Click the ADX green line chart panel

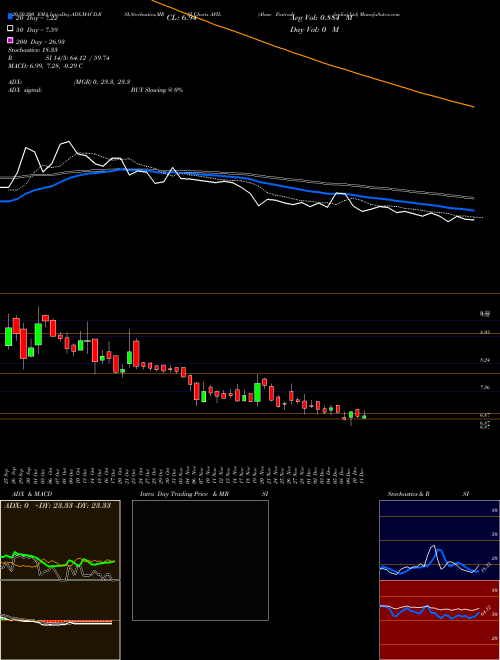[60, 540]
